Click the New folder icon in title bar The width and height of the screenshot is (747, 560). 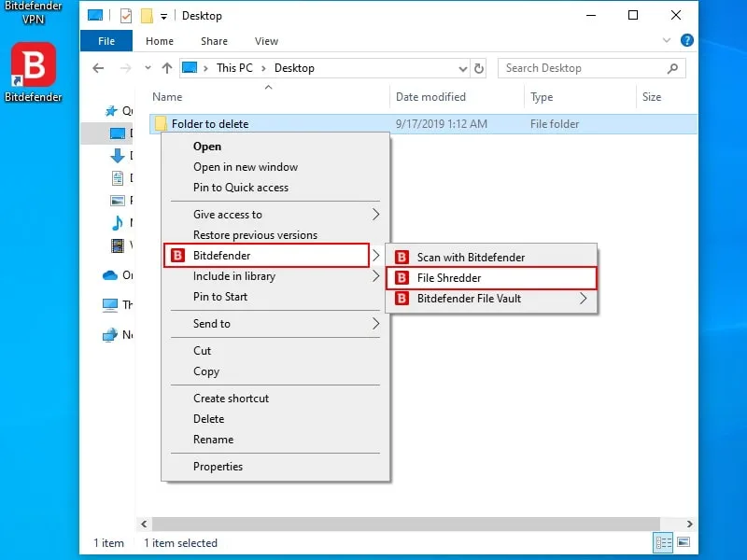tap(147, 16)
